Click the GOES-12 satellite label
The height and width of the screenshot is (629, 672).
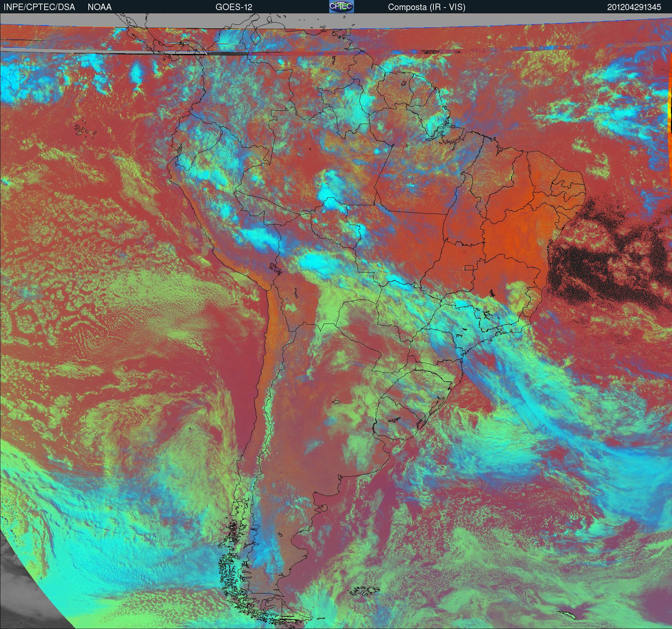point(234,7)
